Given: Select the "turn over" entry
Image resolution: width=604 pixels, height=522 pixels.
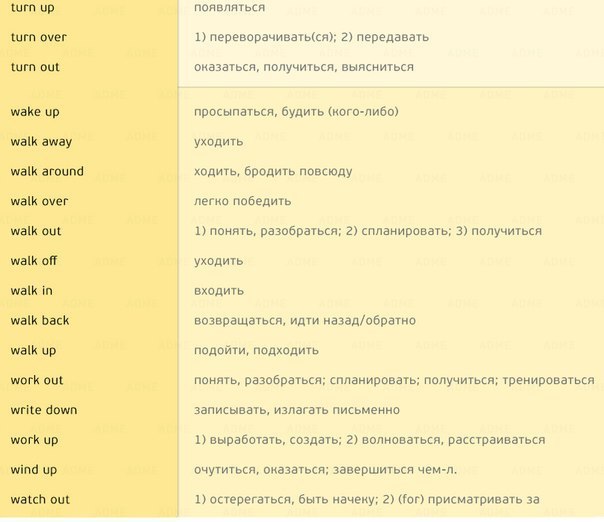Looking at the screenshot, I should (39, 37).
